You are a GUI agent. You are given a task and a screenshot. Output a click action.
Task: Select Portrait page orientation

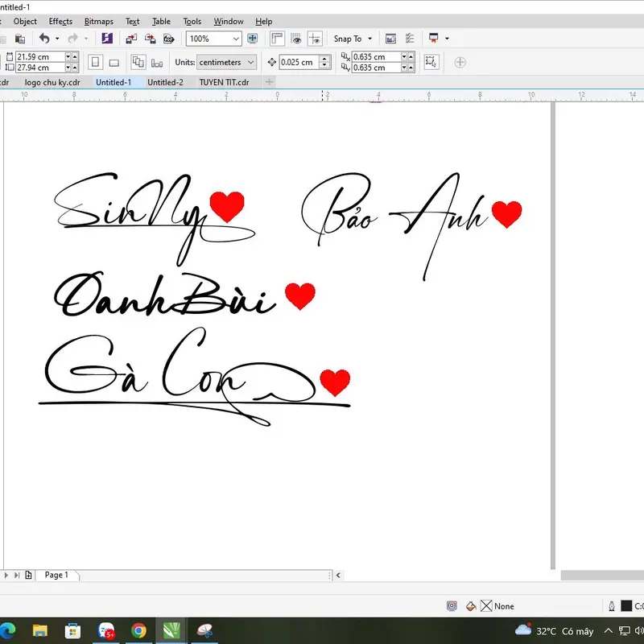(x=95, y=62)
